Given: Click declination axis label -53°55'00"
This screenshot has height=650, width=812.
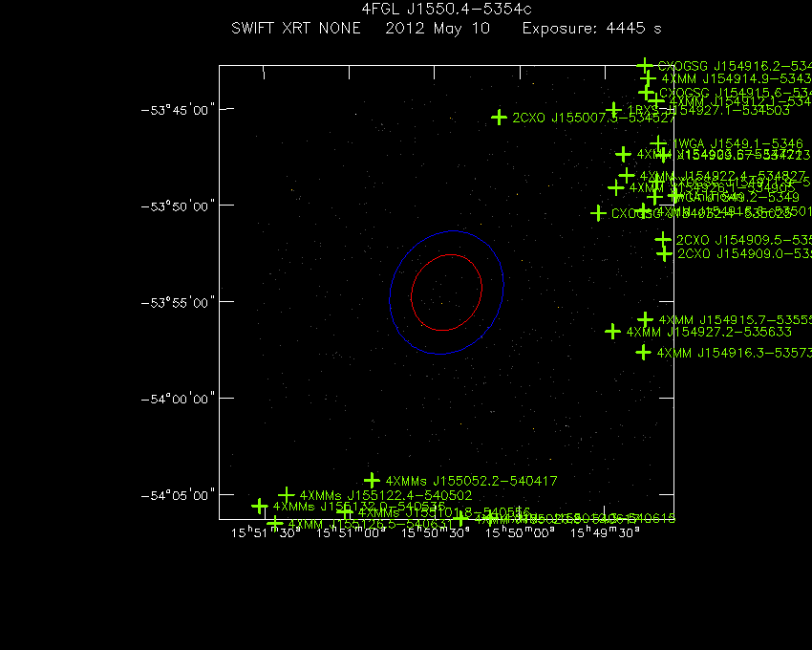Looking at the screenshot, I should [178, 303].
